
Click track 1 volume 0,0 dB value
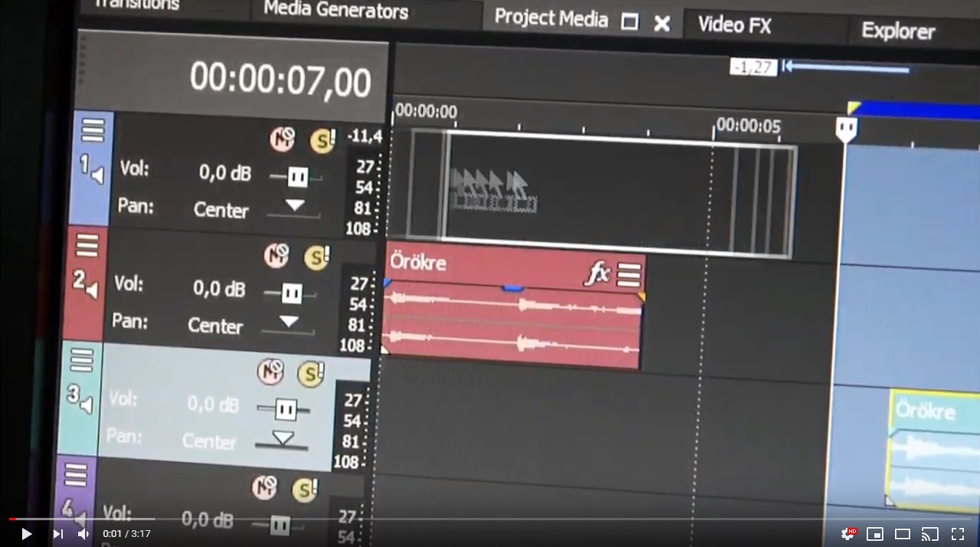225,173
